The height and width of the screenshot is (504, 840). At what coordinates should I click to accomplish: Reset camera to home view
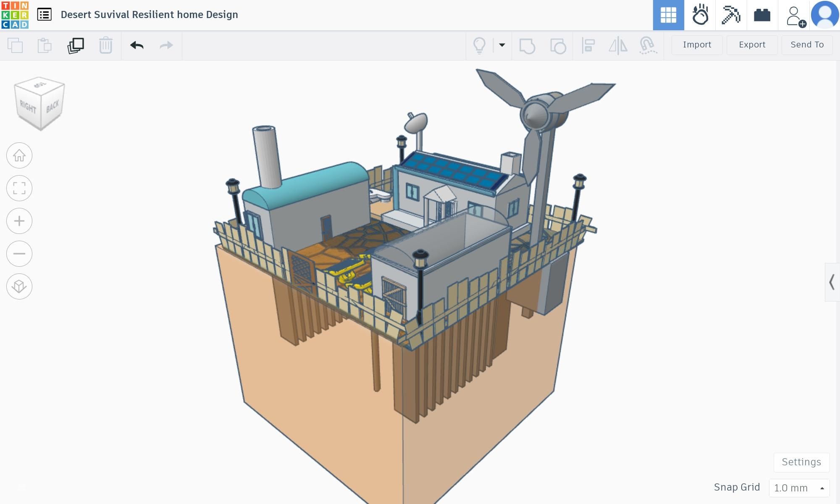19,156
